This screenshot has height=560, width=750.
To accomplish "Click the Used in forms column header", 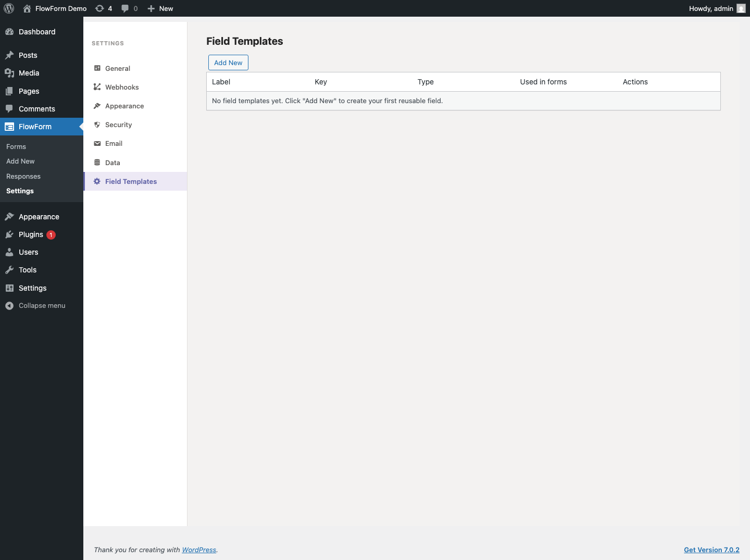I will point(543,82).
